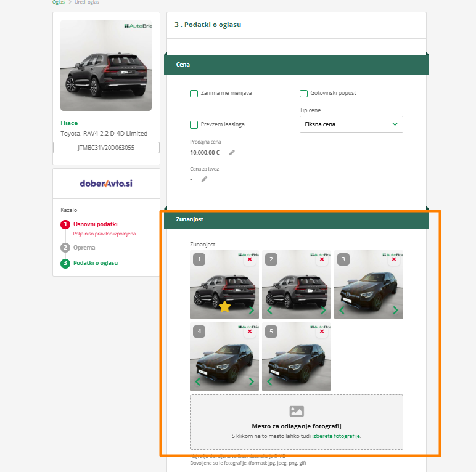Check the Gotovinski popust checkbox

(x=303, y=94)
